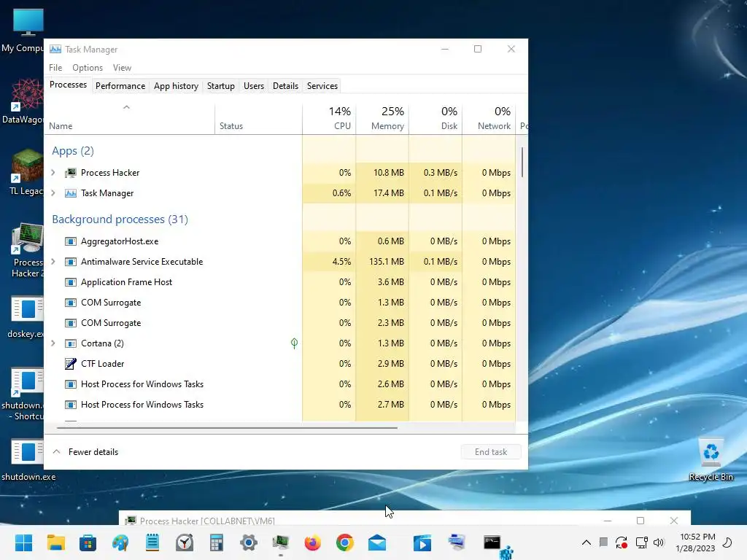Open Mail from the taskbar
This screenshot has height=560, width=747.
[377, 542]
